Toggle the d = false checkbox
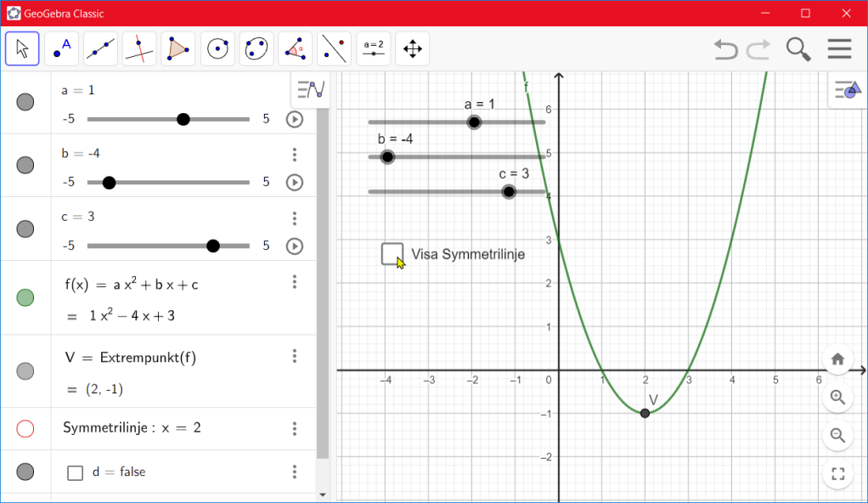868x503 pixels. (x=75, y=472)
